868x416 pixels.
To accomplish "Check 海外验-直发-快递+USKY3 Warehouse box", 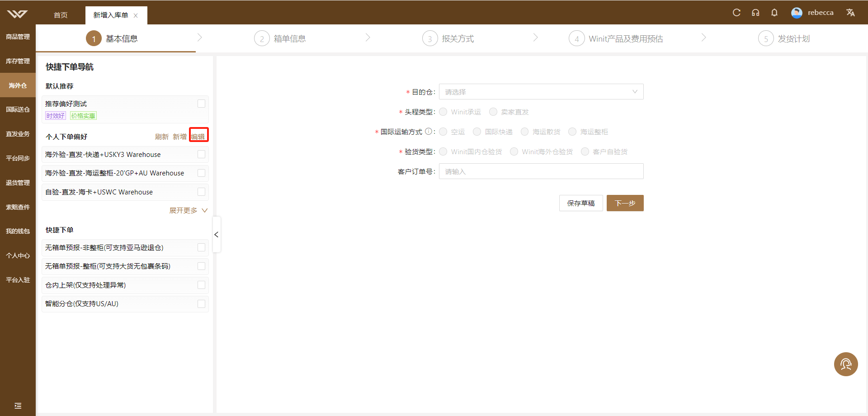I will pyautogui.click(x=202, y=154).
